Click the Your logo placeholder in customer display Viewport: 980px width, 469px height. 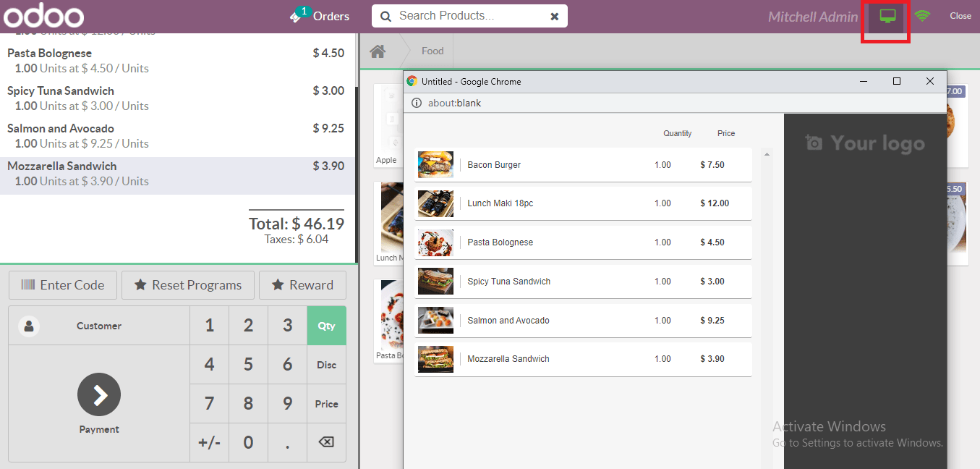[865, 143]
